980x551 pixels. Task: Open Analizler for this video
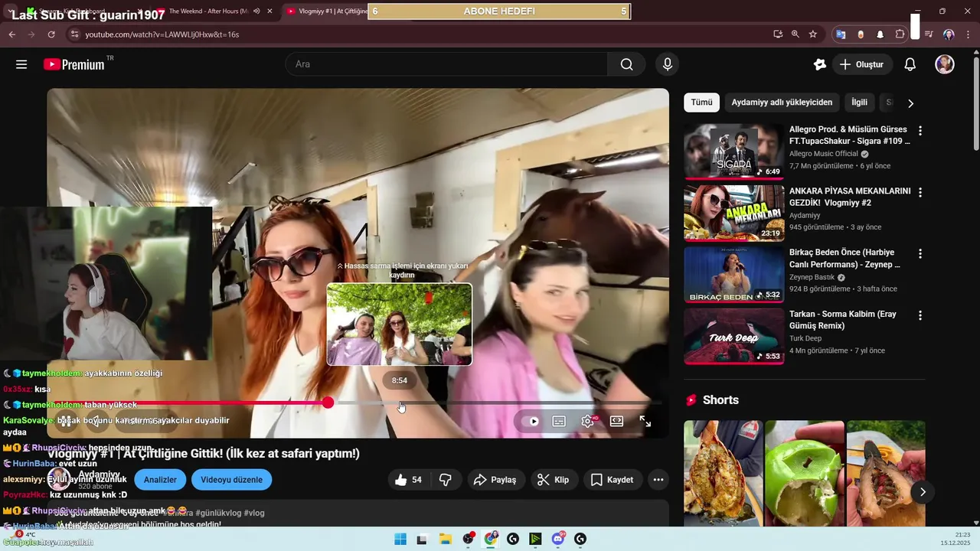[x=160, y=480]
